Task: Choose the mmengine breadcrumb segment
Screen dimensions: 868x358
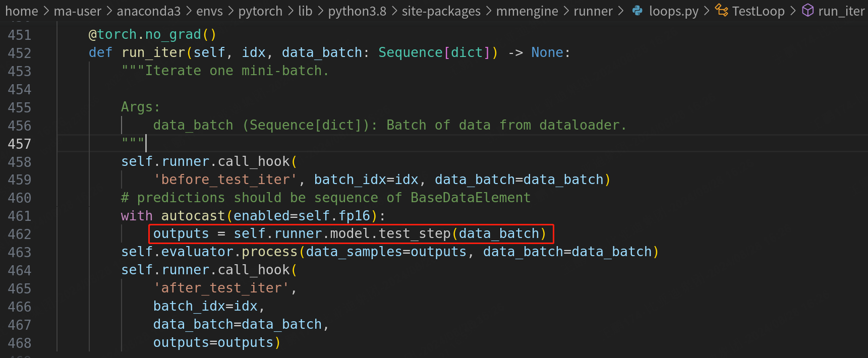Action: pyautogui.click(x=527, y=11)
